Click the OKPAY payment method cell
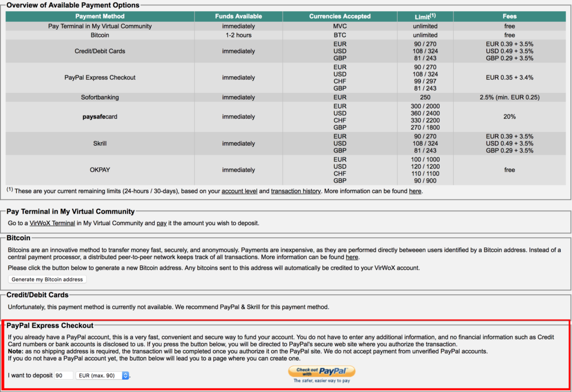Screen dimensions: 572x392 (100, 170)
